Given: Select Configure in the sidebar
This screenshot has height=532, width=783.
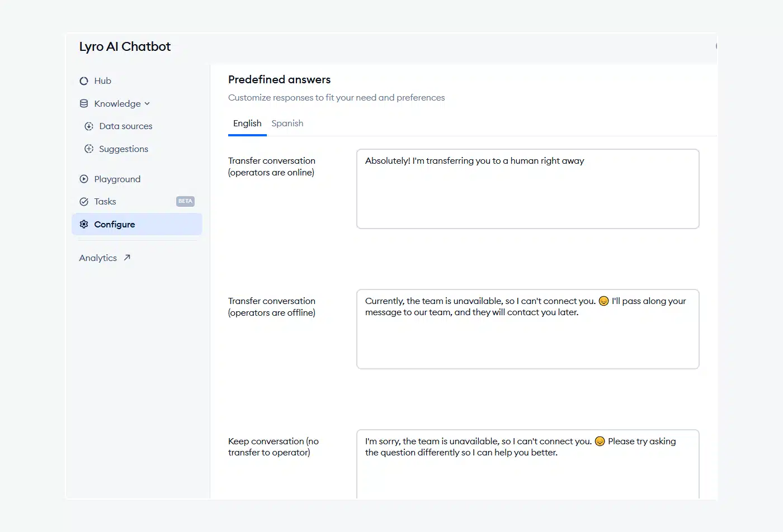Looking at the screenshot, I should (137, 224).
